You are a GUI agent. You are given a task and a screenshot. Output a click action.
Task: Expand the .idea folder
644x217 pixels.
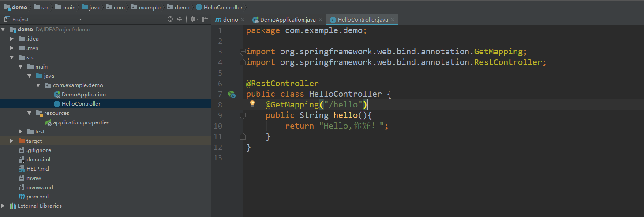12,39
